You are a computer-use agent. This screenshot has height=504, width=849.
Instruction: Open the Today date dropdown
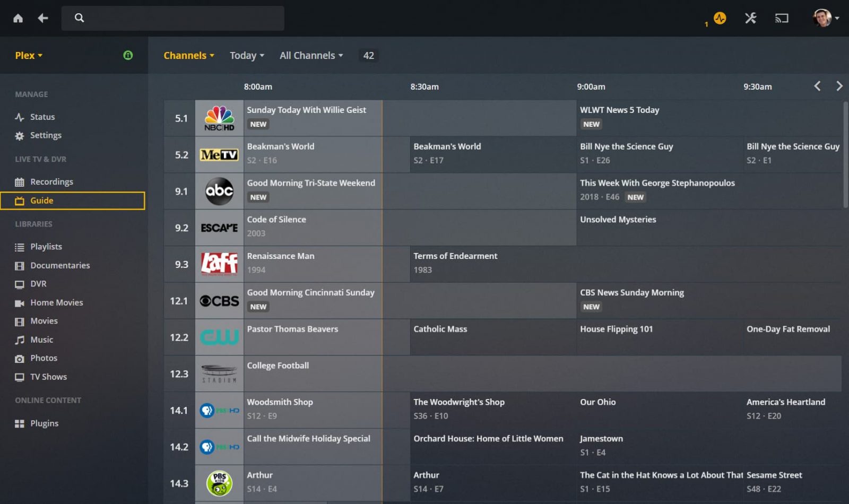[x=247, y=55]
